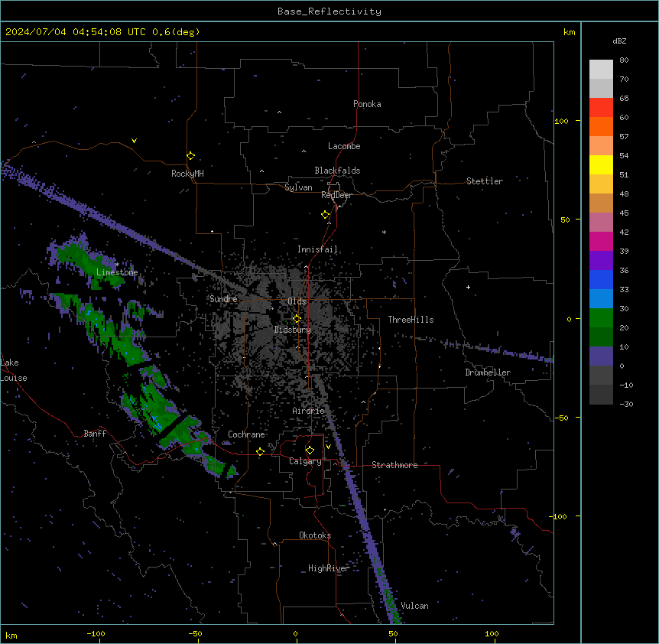Click the 80 value in dBZ legend

(x=624, y=60)
